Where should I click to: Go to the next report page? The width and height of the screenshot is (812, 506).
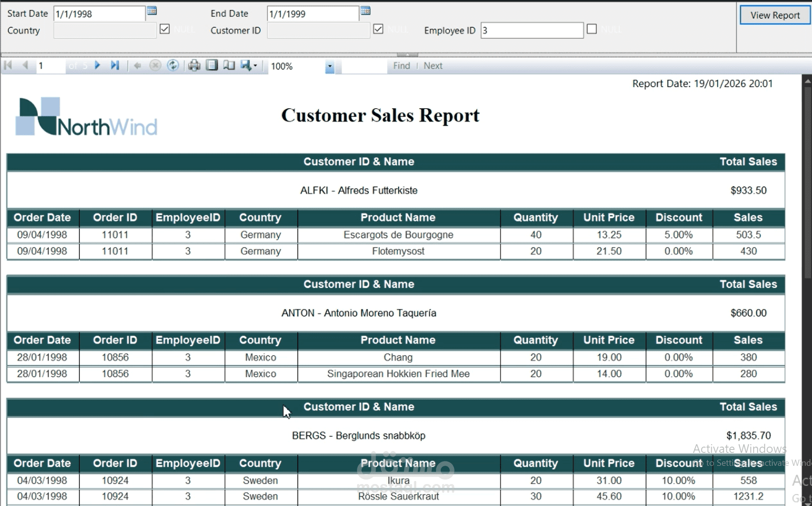(x=97, y=66)
